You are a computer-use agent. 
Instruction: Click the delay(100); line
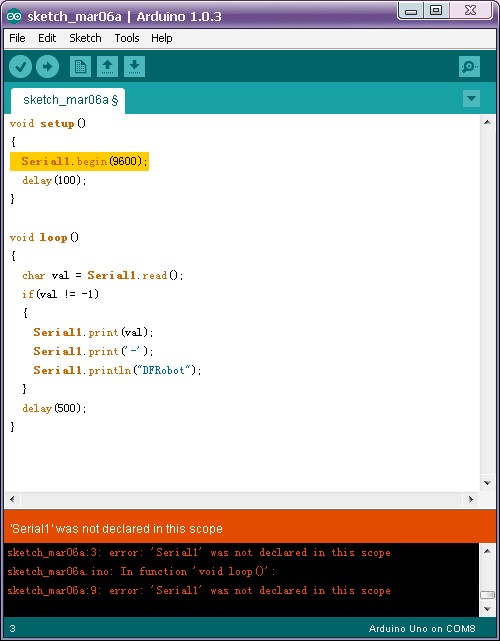pyautogui.click(x=54, y=180)
